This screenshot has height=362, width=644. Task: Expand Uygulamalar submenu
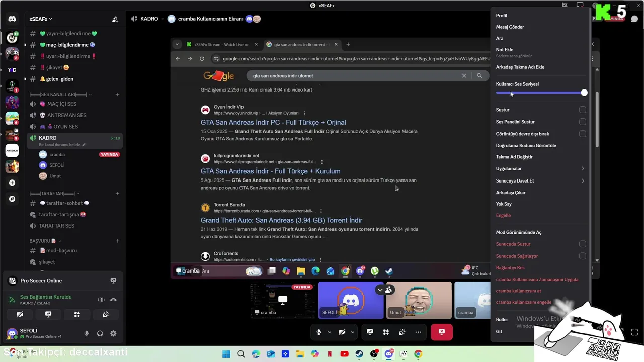541,169
